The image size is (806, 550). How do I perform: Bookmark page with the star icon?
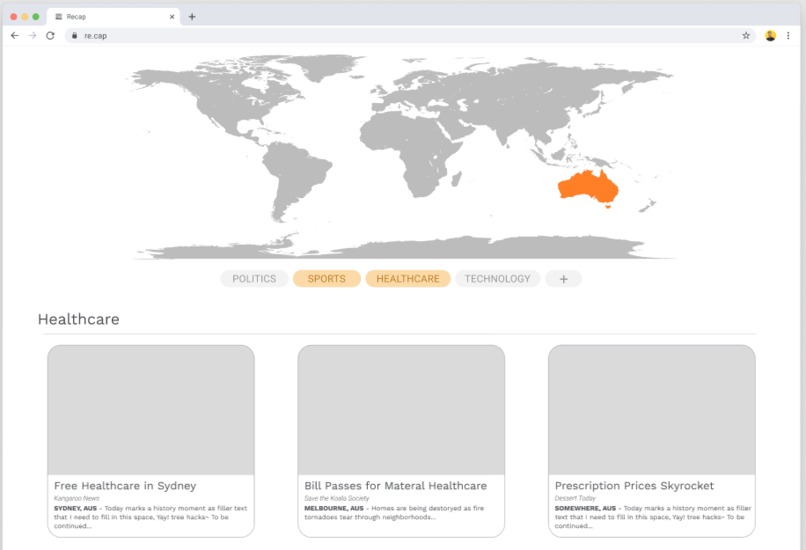pyautogui.click(x=746, y=35)
